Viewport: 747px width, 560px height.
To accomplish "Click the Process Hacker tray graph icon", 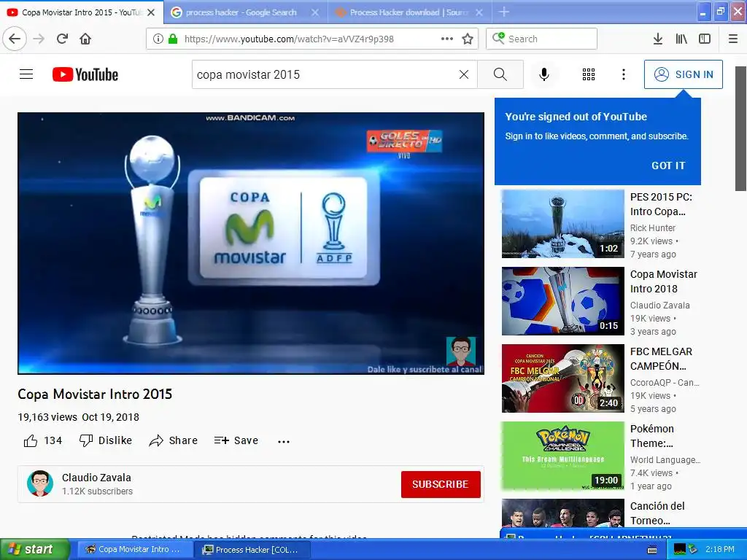I will (x=680, y=549).
